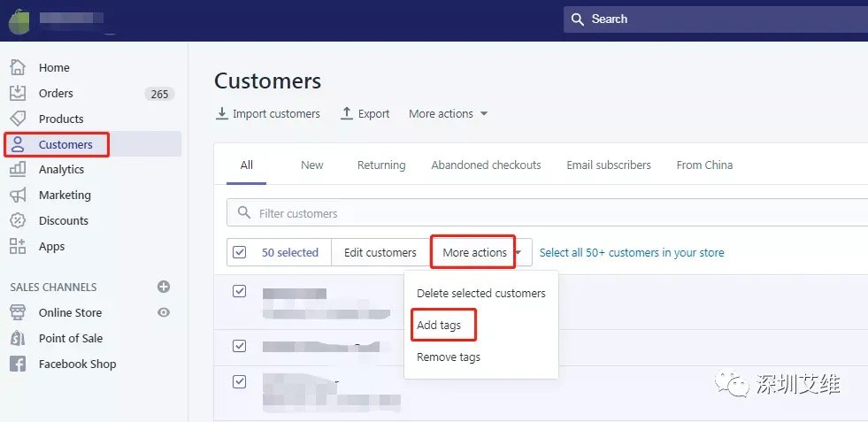Click the Customers page heading
This screenshot has height=422, width=868.
tap(267, 81)
